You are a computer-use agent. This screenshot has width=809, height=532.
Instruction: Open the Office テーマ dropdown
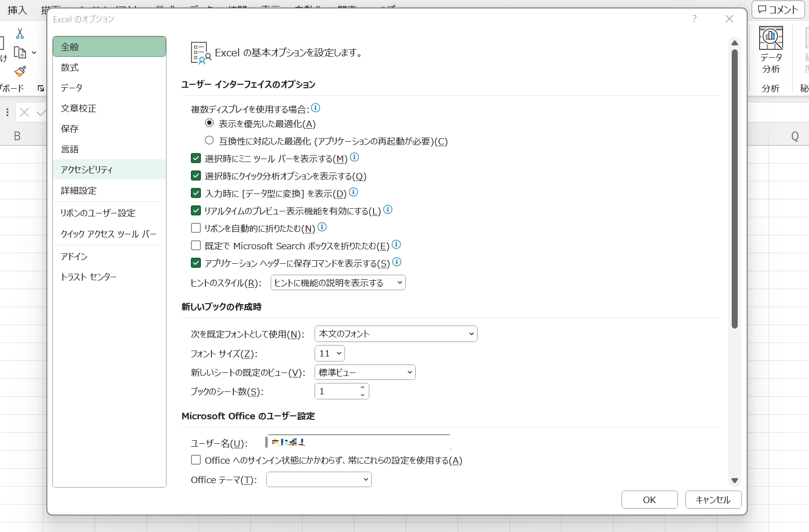coord(319,480)
